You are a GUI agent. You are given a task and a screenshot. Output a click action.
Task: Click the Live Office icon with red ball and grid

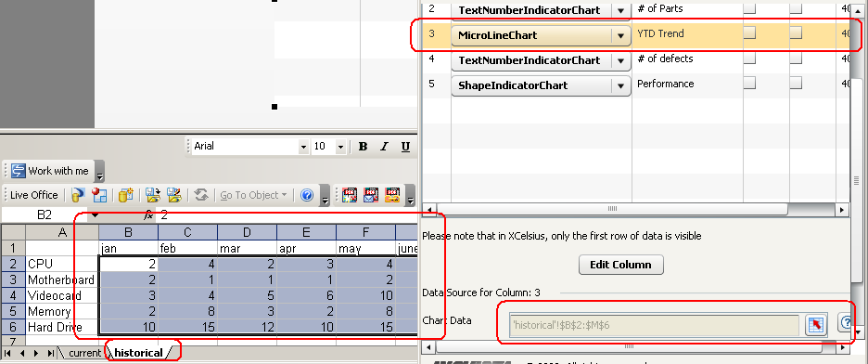point(99,195)
